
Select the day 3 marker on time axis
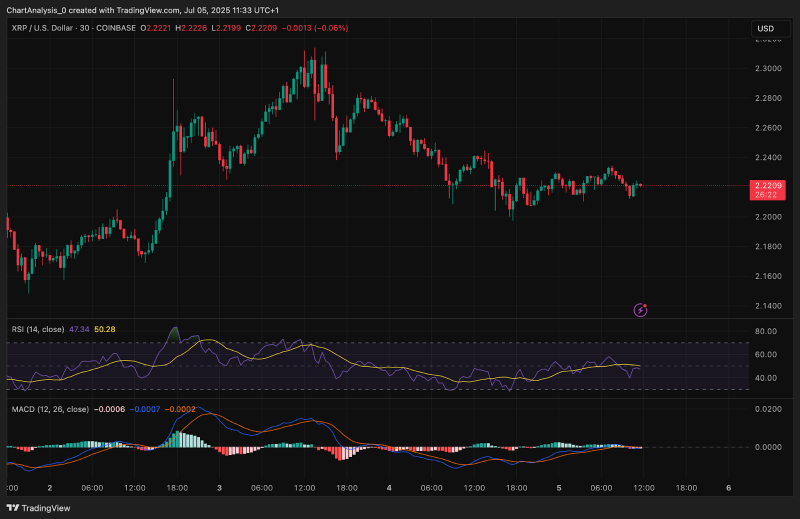pos(219,488)
